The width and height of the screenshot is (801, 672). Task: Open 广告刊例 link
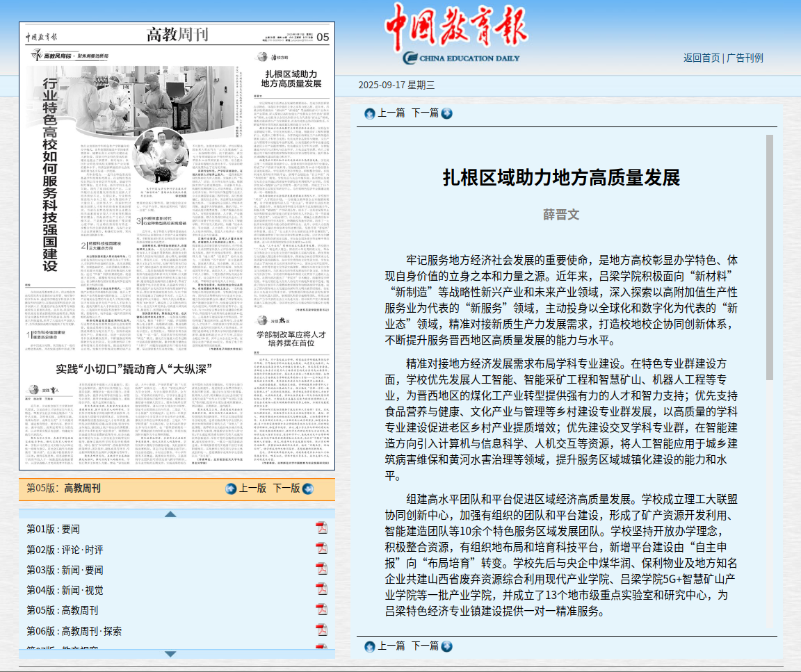coord(745,58)
